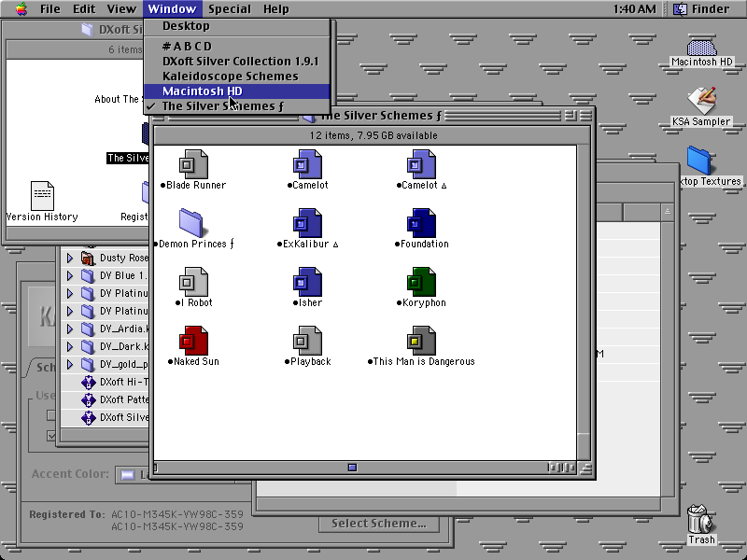Expand the DV_Dark folder row
747x560 pixels.
[69, 346]
